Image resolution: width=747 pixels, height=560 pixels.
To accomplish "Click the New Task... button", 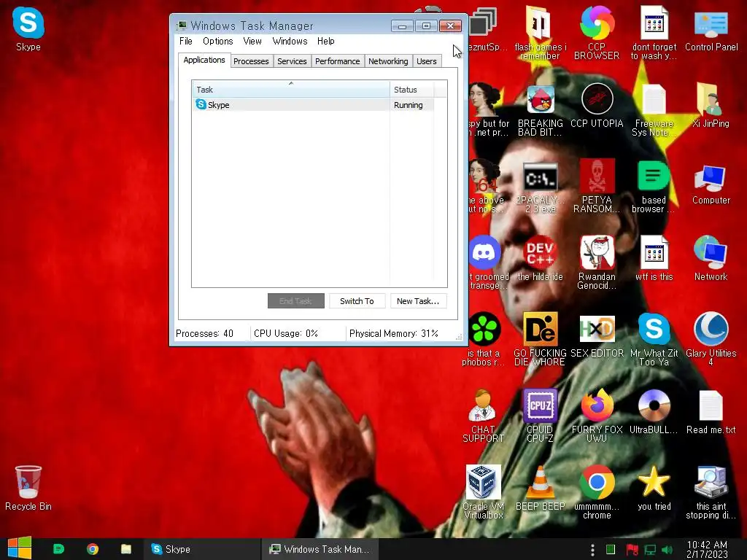I will click(418, 301).
